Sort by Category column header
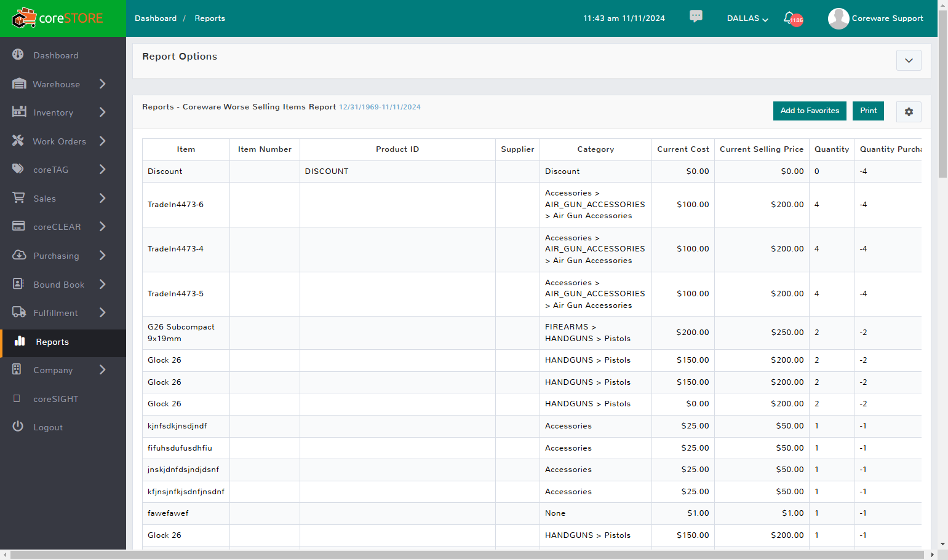 (595, 149)
